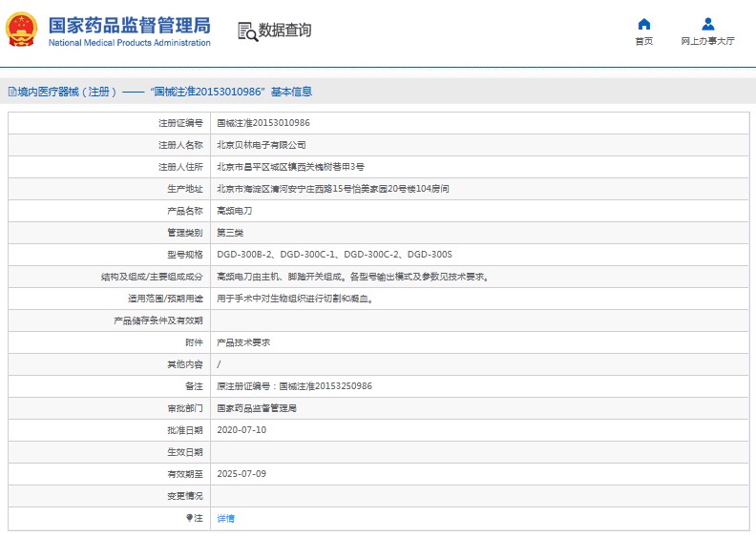756x537 pixels.
Task: Click the 其他内容 field label
Action: (x=185, y=364)
